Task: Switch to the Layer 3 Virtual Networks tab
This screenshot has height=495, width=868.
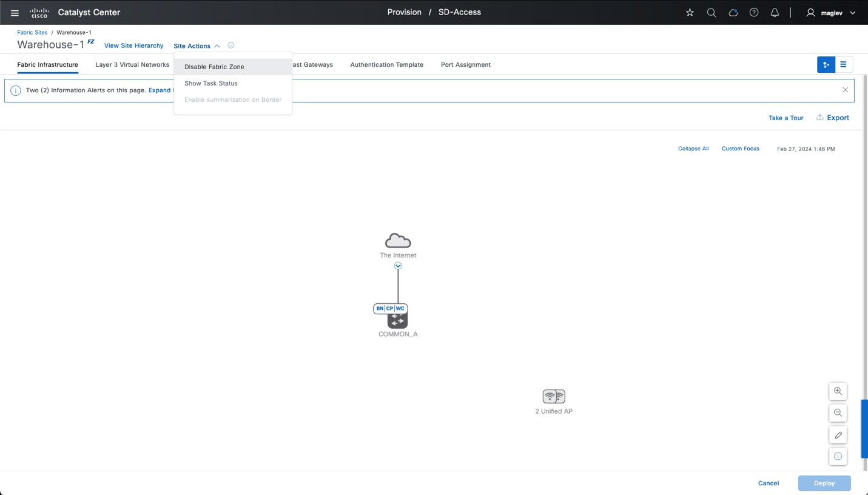Action: tap(132, 64)
